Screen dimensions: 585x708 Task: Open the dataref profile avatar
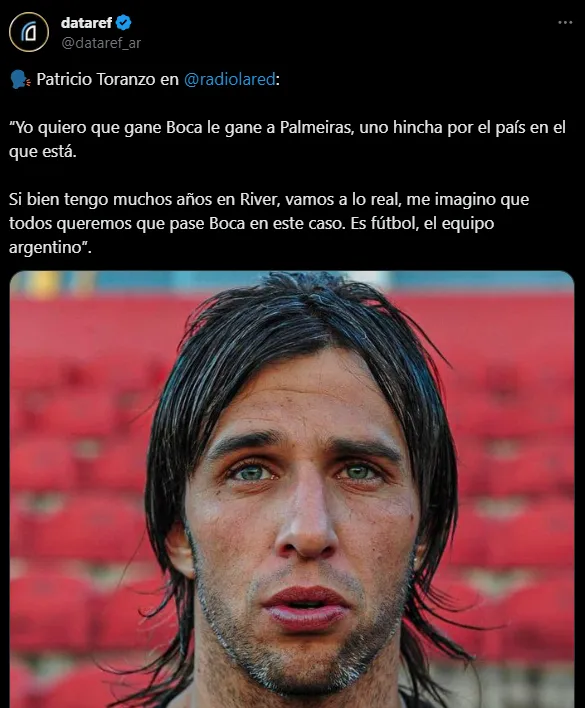point(29,32)
